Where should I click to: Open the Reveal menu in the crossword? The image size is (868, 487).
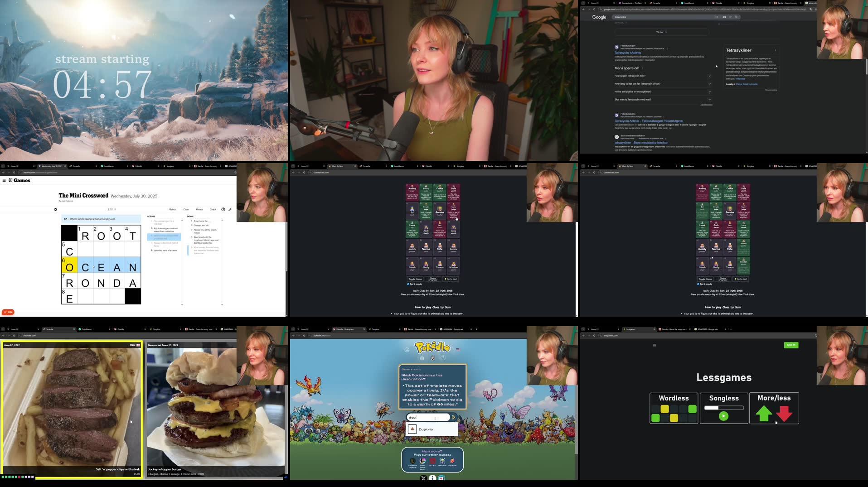pyautogui.click(x=199, y=209)
